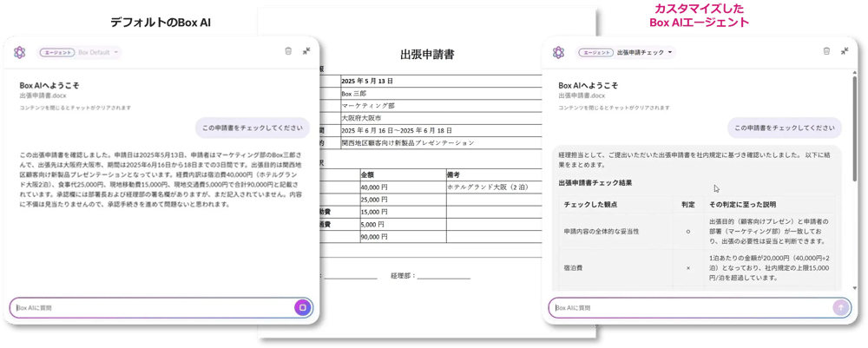Click the 出張申請書 document title
Viewport: 868px width, 348px height.
pos(427,54)
